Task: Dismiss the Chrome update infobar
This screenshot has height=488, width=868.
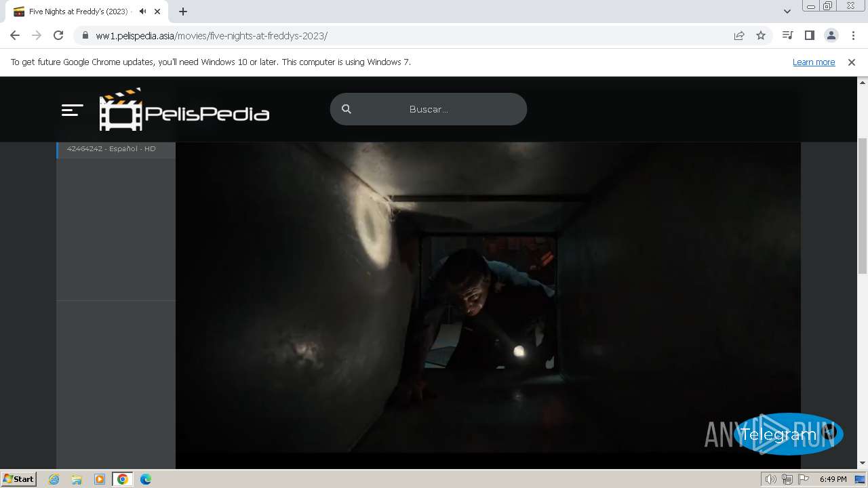Action: (852, 62)
